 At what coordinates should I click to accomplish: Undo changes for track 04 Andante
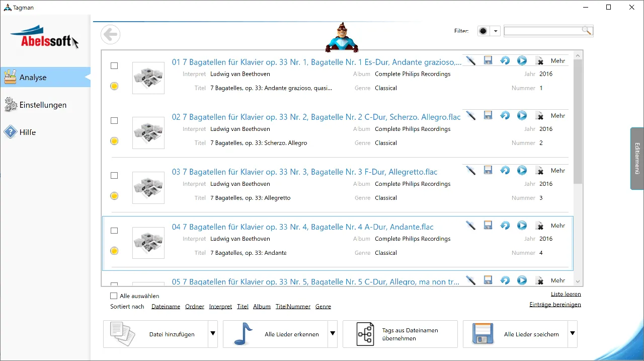(x=505, y=225)
